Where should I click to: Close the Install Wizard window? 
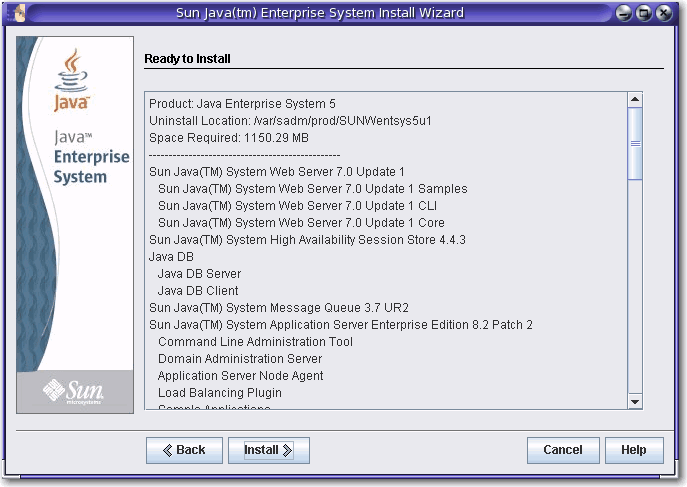[x=664, y=13]
